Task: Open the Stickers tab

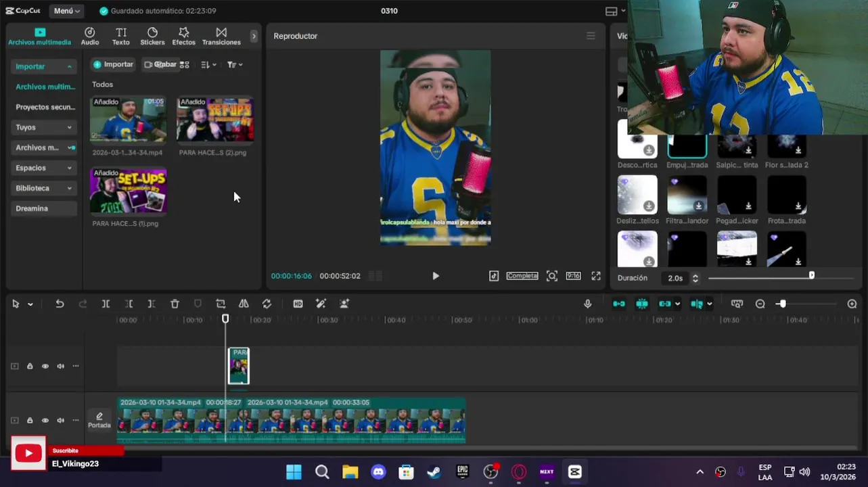Action: 152,37
